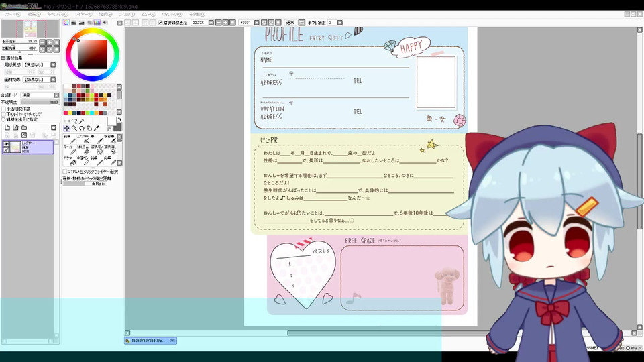Open the キャンバス (Canvas) menu

coord(58,14)
